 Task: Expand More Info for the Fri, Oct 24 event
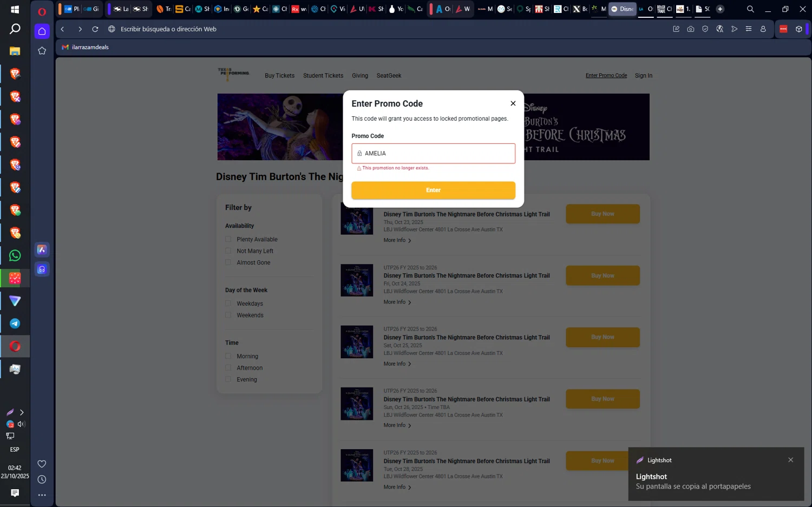397,302
